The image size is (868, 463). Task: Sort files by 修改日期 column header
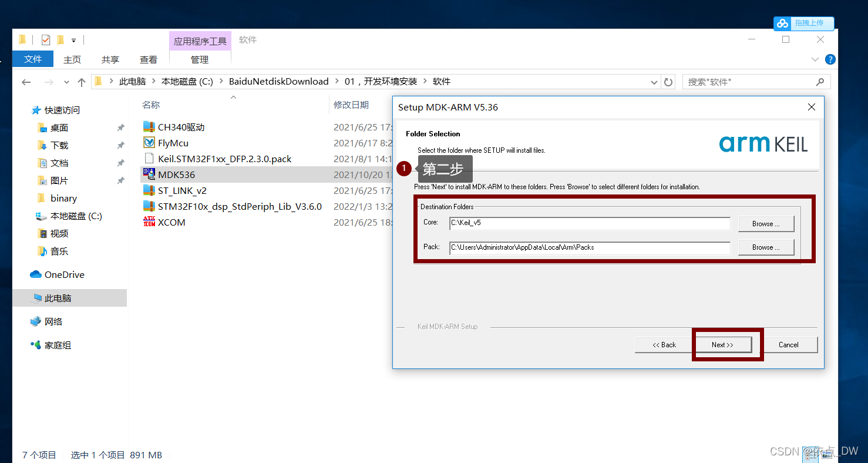[x=351, y=105]
